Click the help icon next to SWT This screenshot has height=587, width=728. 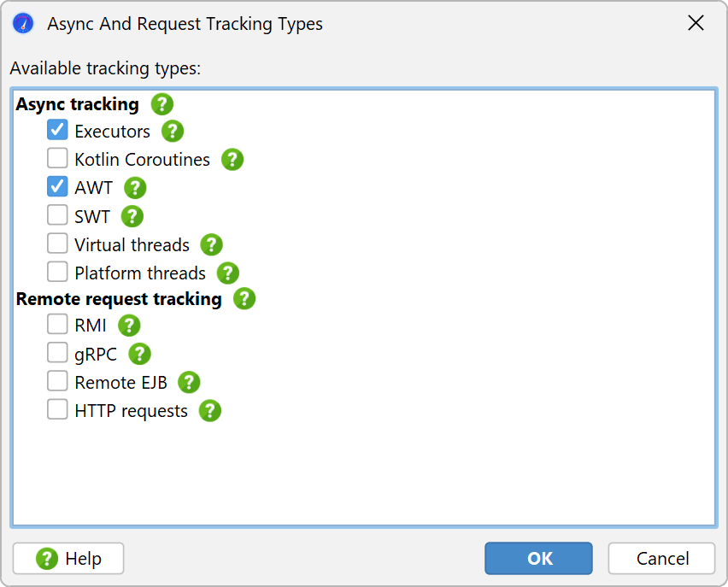pos(132,216)
